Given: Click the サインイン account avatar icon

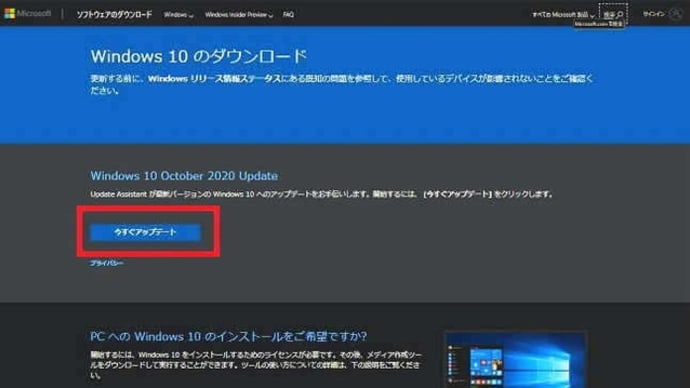Looking at the screenshot, I should click(x=675, y=14).
